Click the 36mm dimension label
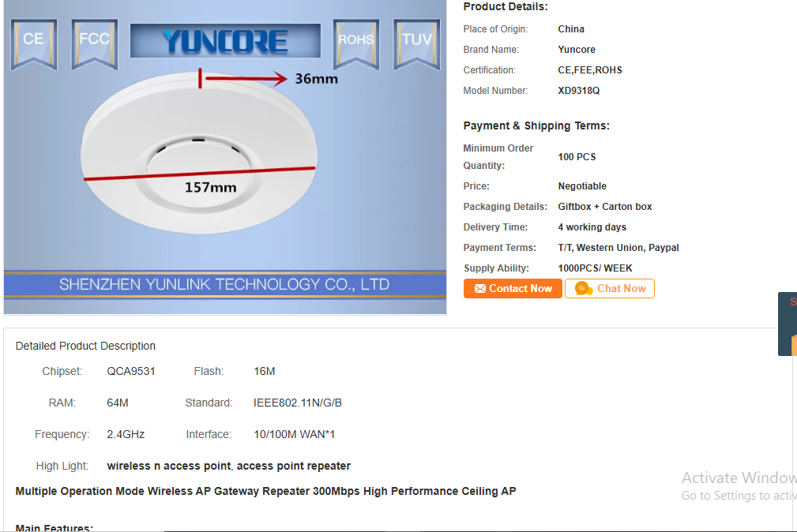Screen dimensions: 797x532 [x=316, y=79]
